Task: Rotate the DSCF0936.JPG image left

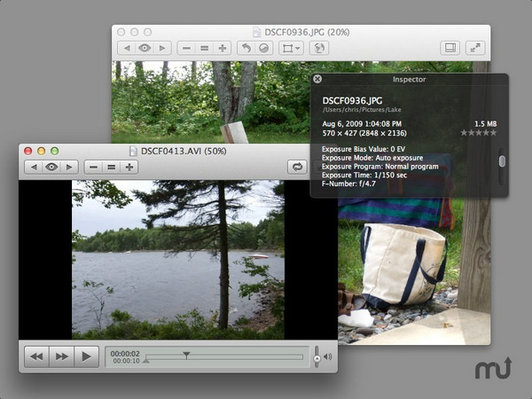Action: (246, 48)
